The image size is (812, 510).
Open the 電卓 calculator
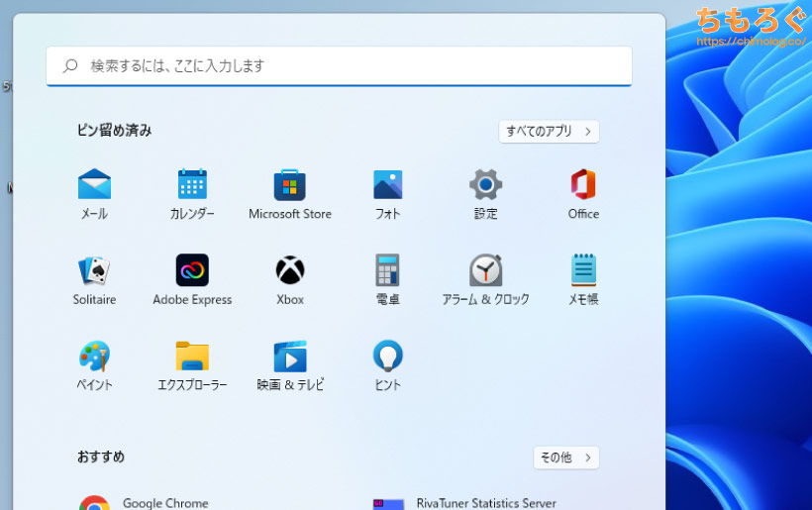pyautogui.click(x=388, y=279)
